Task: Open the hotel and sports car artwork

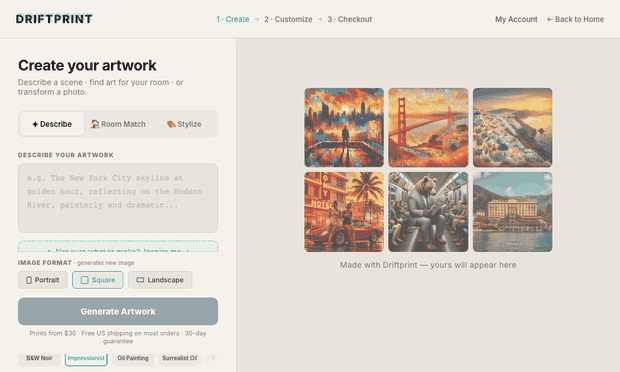Action: tap(344, 212)
